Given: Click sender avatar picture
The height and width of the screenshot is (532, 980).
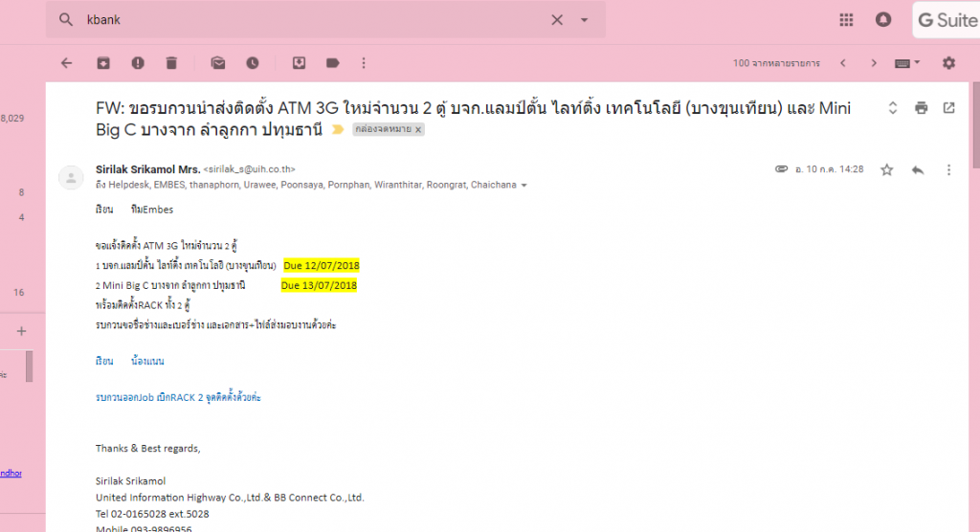Looking at the screenshot, I should 71,178.
